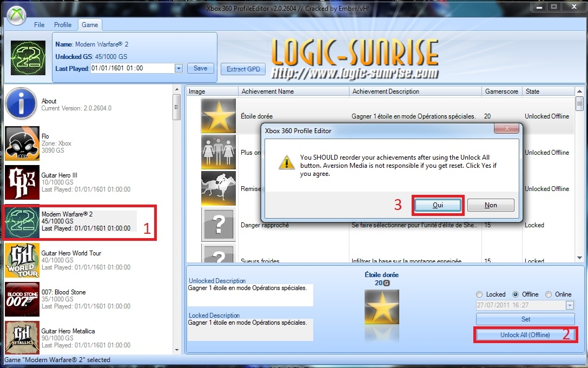588x368 pixels.
Task: Open the About info icon
Action: pos(22,104)
